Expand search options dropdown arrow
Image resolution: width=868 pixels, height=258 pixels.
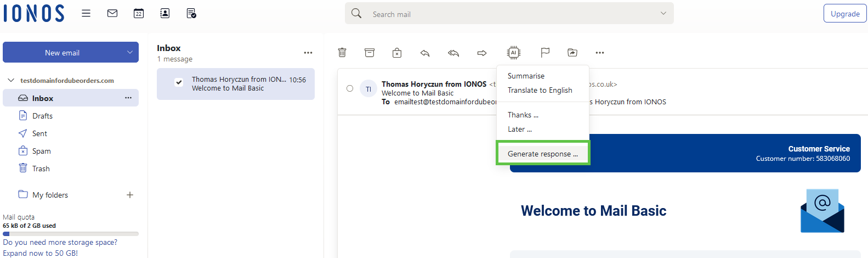click(663, 13)
